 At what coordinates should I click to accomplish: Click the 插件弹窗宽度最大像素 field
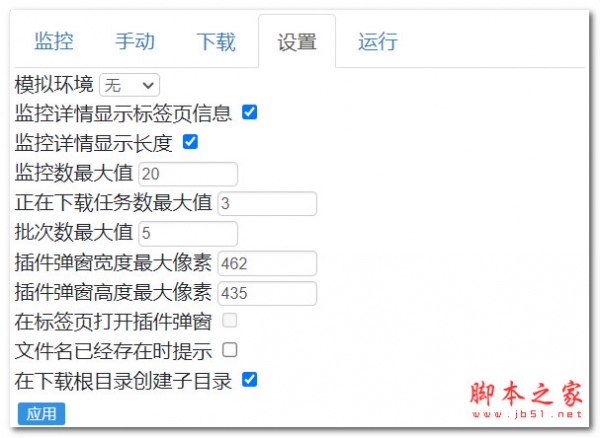(267, 263)
